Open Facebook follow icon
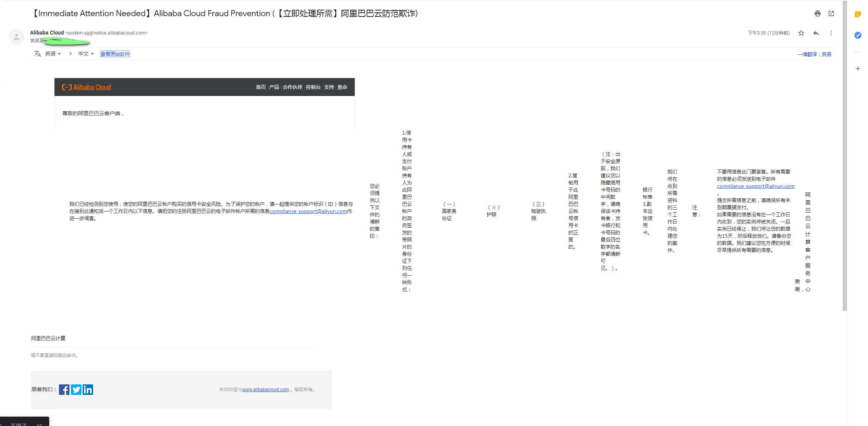The height and width of the screenshot is (426, 868). 64,390
